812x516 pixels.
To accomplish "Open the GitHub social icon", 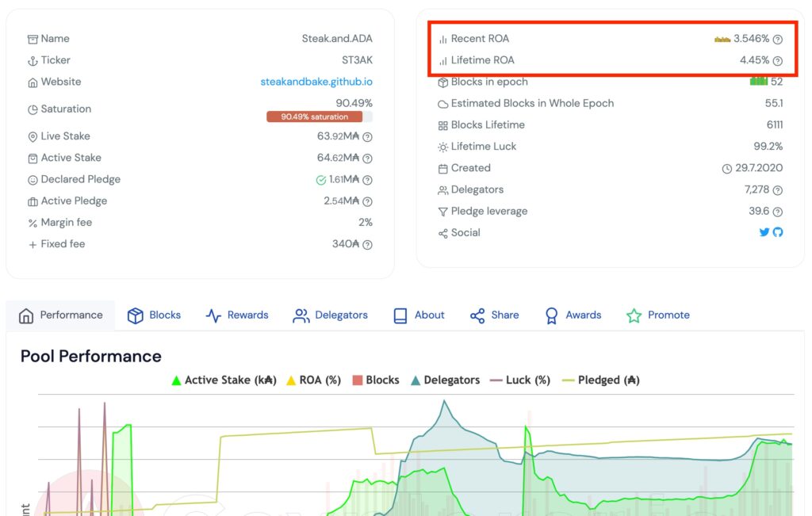I will (778, 233).
